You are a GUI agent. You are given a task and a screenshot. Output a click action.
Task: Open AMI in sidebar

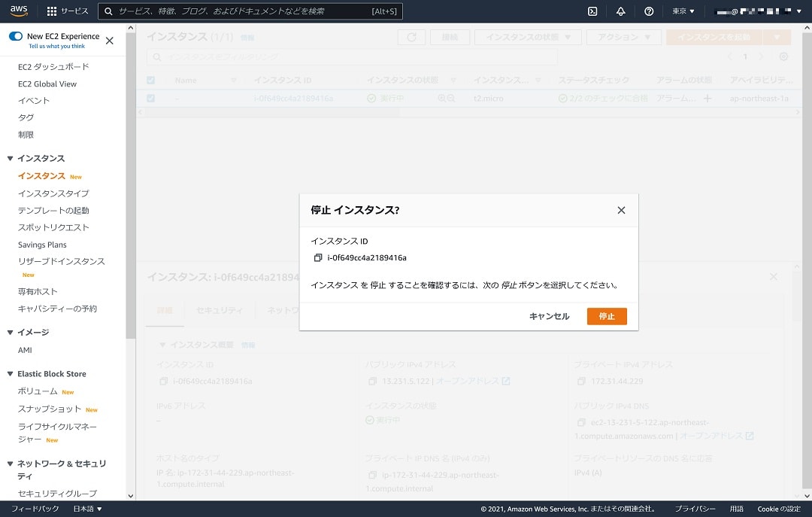click(25, 351)
